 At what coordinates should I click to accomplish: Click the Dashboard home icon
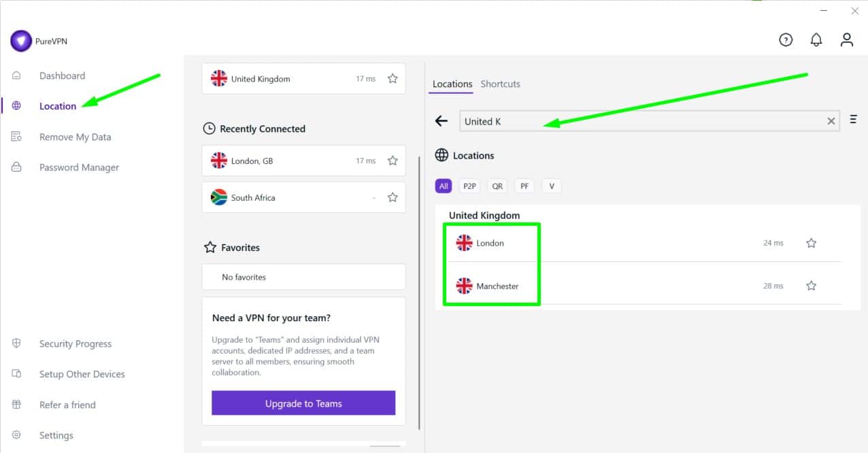click(x=17, y=75)
